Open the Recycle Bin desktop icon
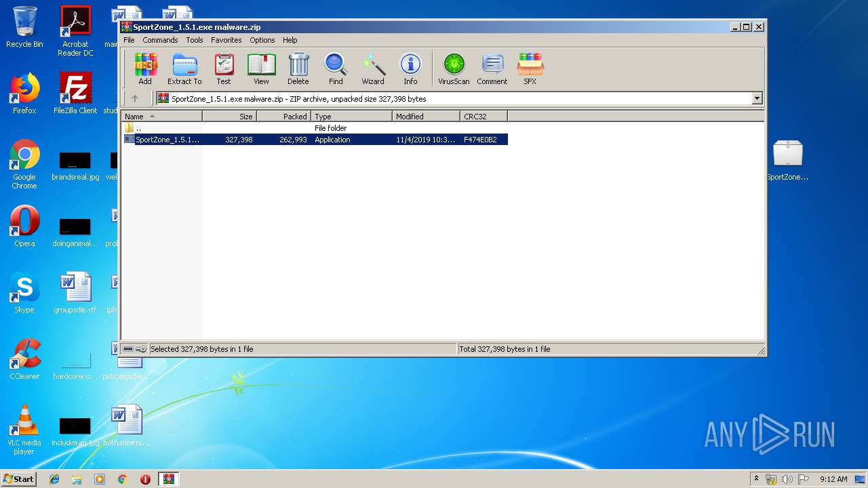The width and height of the screenshot is (868, 488). click(x=24, y=27)
